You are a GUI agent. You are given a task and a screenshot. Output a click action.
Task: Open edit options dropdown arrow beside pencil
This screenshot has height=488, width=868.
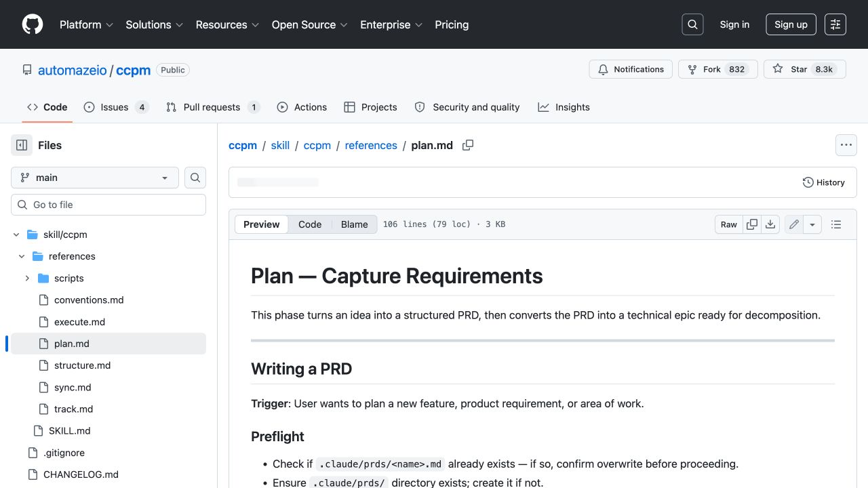pos(812,224)
